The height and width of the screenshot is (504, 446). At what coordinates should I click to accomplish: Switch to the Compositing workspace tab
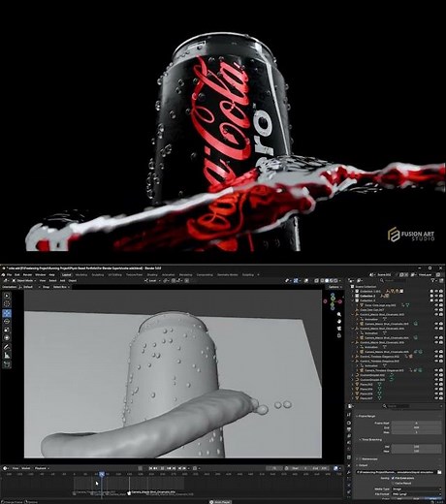click(205, 274)
